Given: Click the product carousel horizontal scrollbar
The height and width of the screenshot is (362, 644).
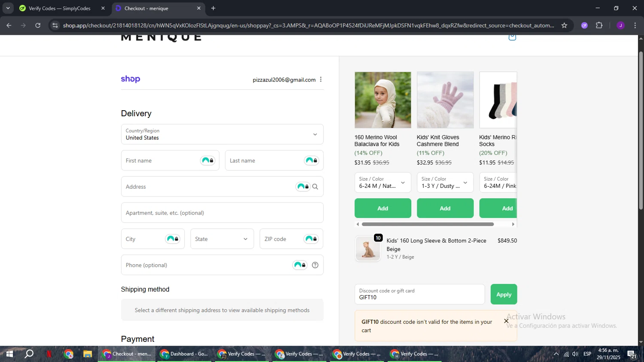Looking at the screenshot, I should (428, 224).
